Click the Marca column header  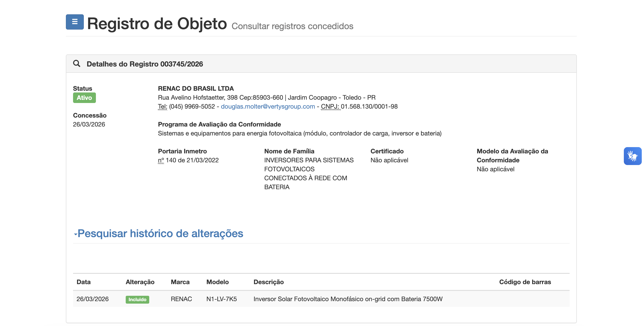coord(180,282)
